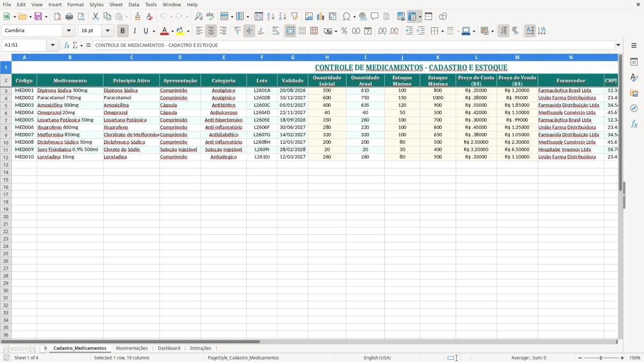Click the Insert Hyperlink icon

point(363,17)
